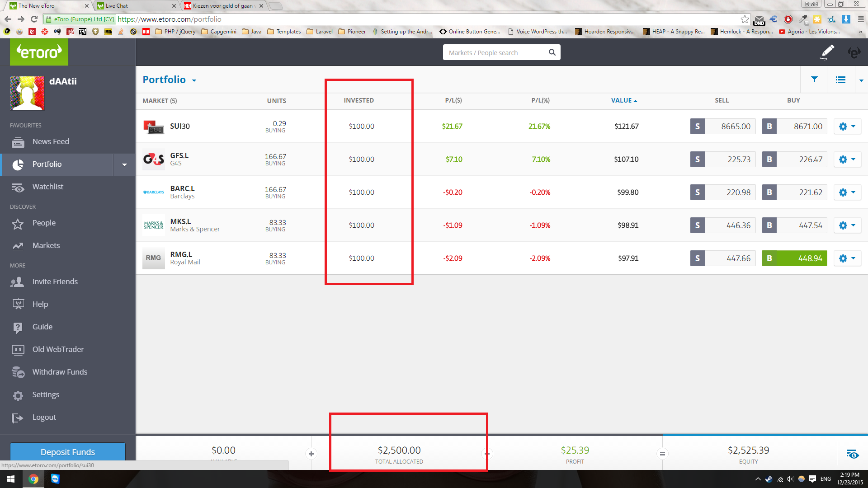Screen dimensions: 868x488
Task: Click the Withdraw Funds icon
Action: tap(18, 372)
